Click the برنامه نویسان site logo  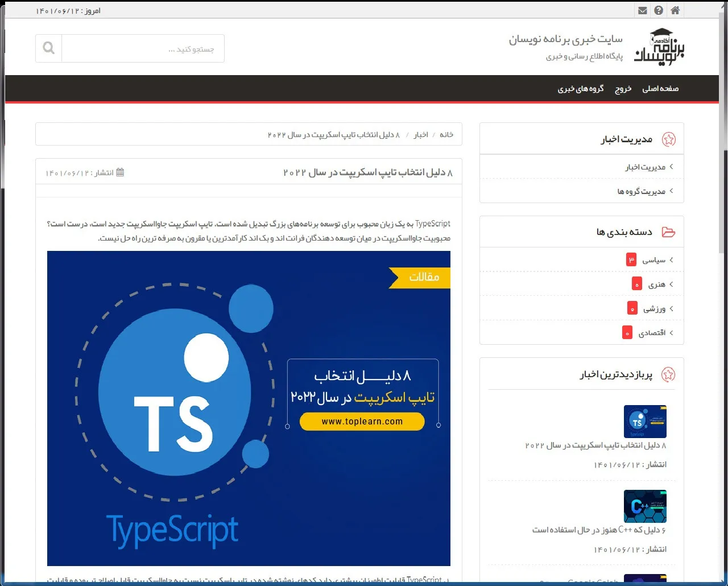click(660, 47)
